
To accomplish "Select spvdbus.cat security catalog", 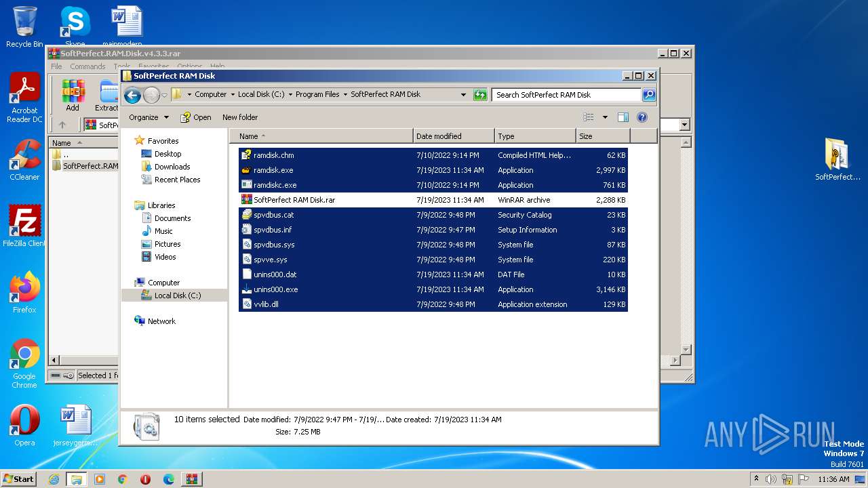I will pyautogui.click(x=273, y=215).
